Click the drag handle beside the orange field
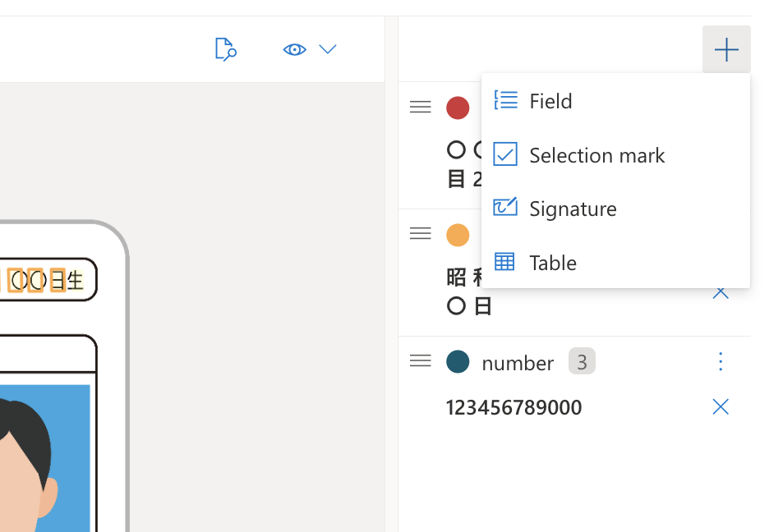The height and width of the screenshot is (532, 769). pyautogui.click(x=421, y=234)
